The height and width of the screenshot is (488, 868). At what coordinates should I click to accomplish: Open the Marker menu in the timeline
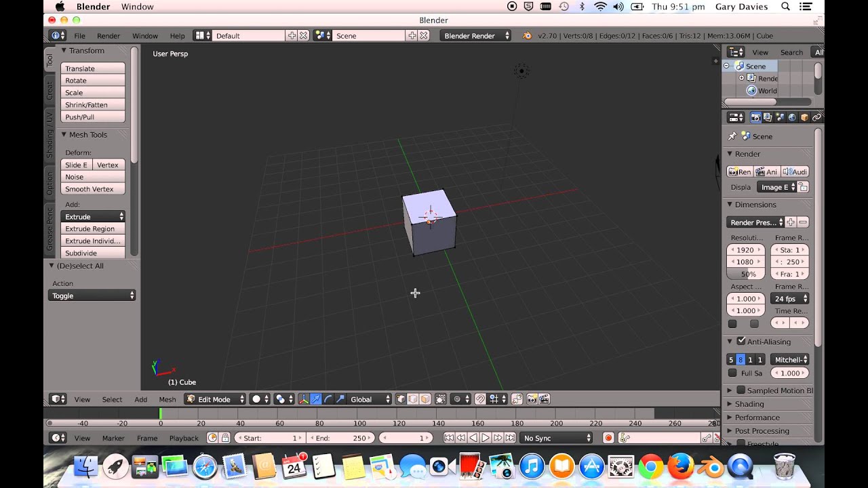(113, 438)
